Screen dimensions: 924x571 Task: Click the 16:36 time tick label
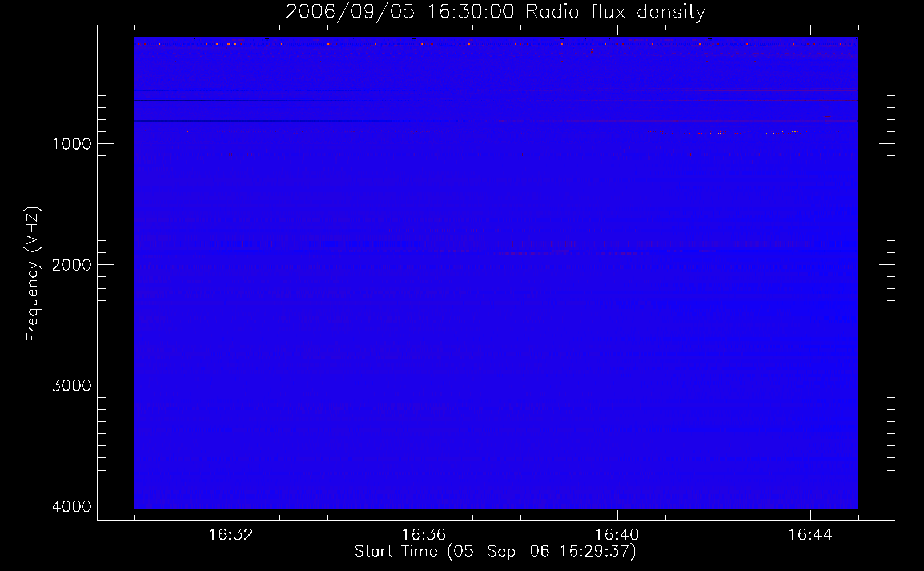pos(424,535)
